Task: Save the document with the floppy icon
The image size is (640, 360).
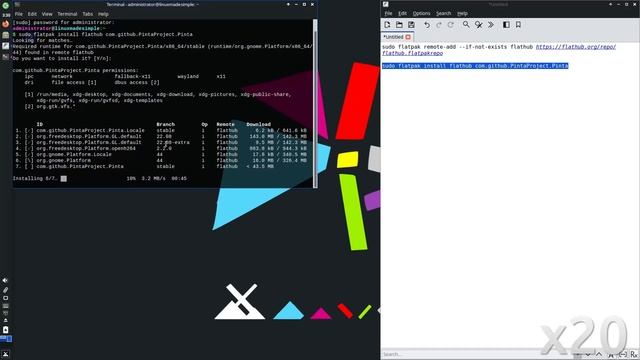Action: pyautogui.click(x=411, y=25)
